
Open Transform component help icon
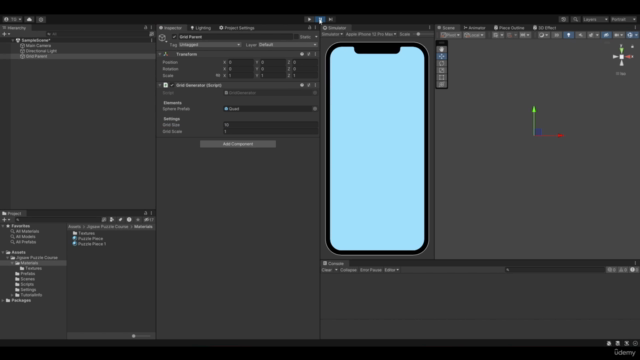(302, 54)
